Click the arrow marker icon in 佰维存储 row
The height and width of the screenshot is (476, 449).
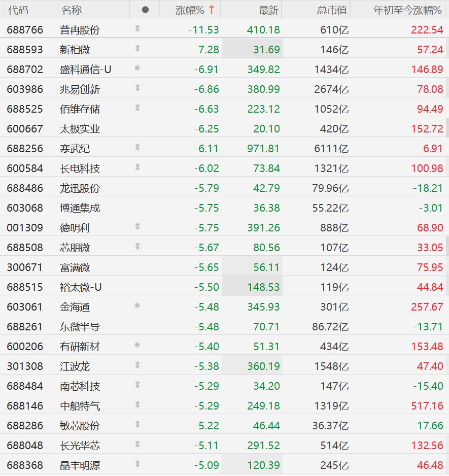tap(137, 108)
